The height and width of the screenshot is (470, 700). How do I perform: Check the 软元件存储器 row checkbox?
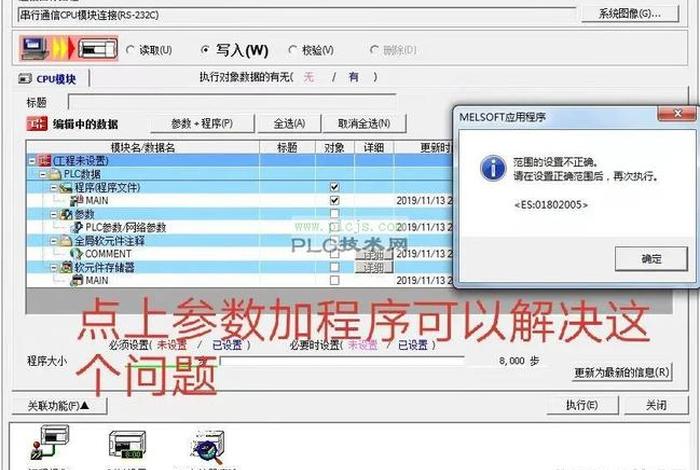click(x=334, y=267)
